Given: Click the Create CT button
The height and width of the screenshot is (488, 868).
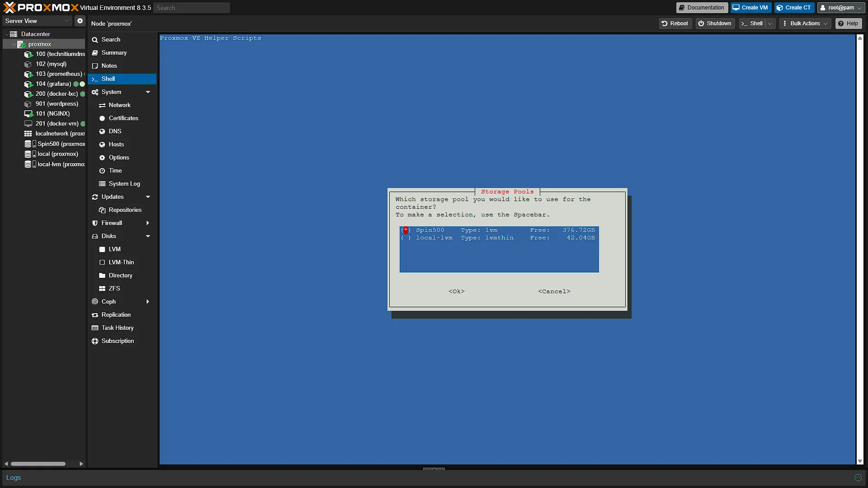Looking at the screenshot, I should click(794, 8).
